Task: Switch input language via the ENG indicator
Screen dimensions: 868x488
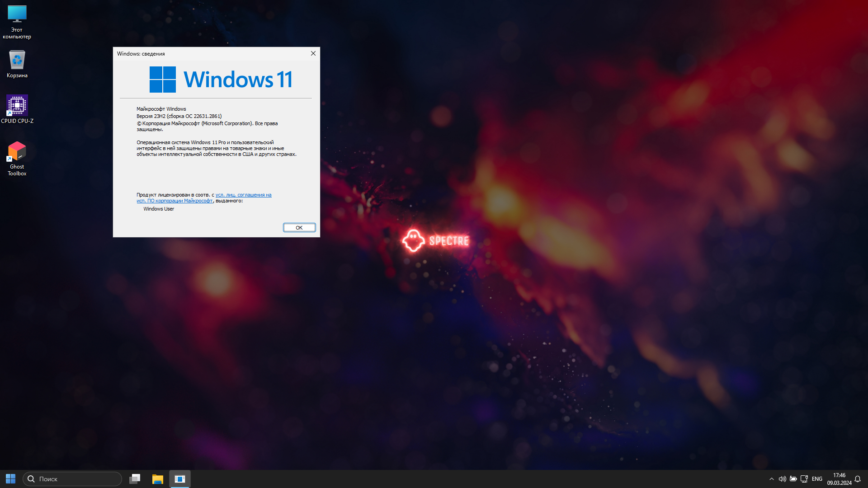Action: [817, 479]
